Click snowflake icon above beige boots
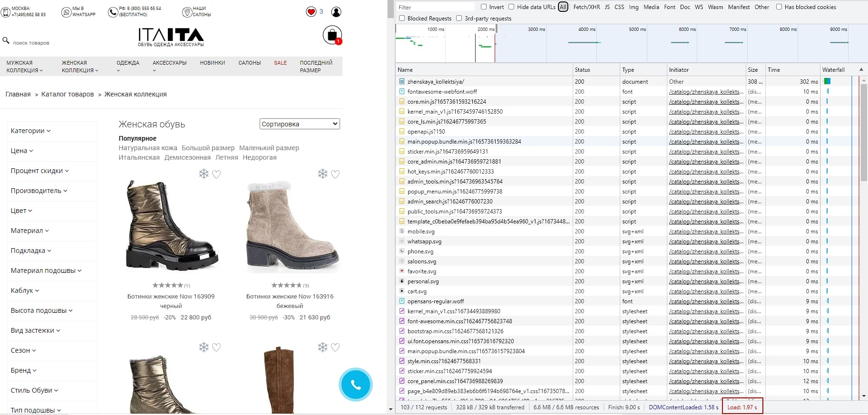Screen dimensions: 868x415 point(322,174)
